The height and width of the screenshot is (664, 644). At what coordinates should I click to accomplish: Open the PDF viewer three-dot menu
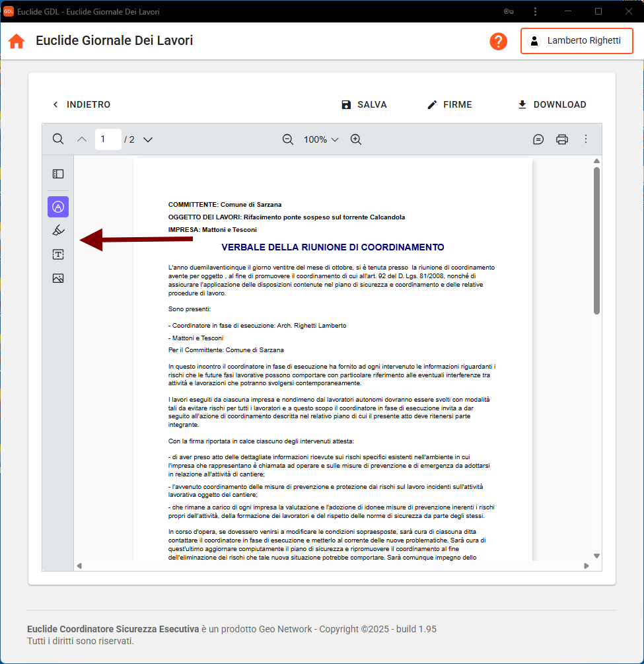(585, 139)
